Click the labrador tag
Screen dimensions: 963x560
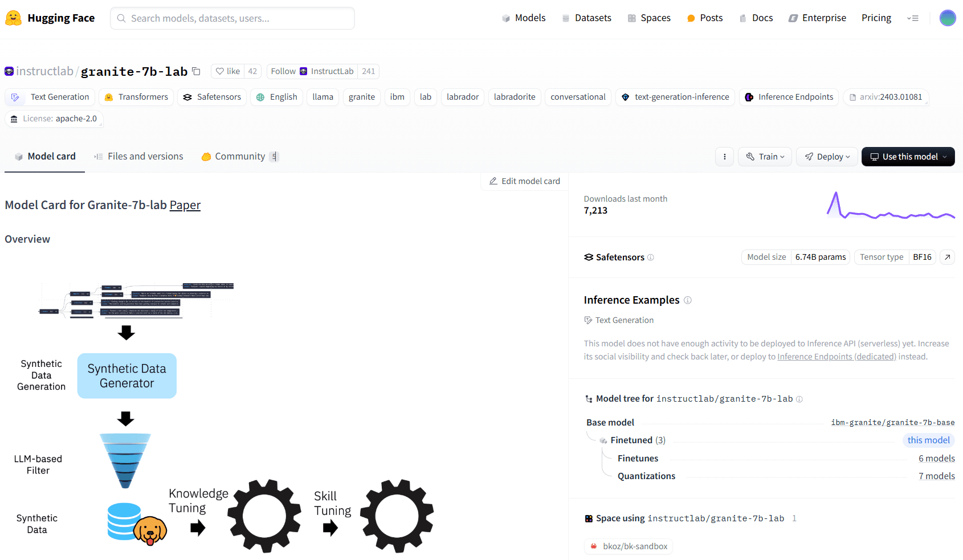463,97
